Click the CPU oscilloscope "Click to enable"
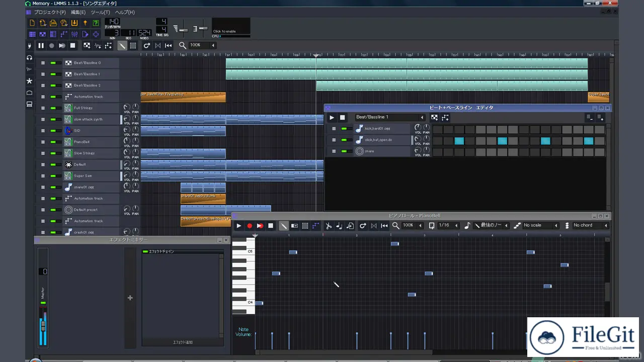 [231, 28]
